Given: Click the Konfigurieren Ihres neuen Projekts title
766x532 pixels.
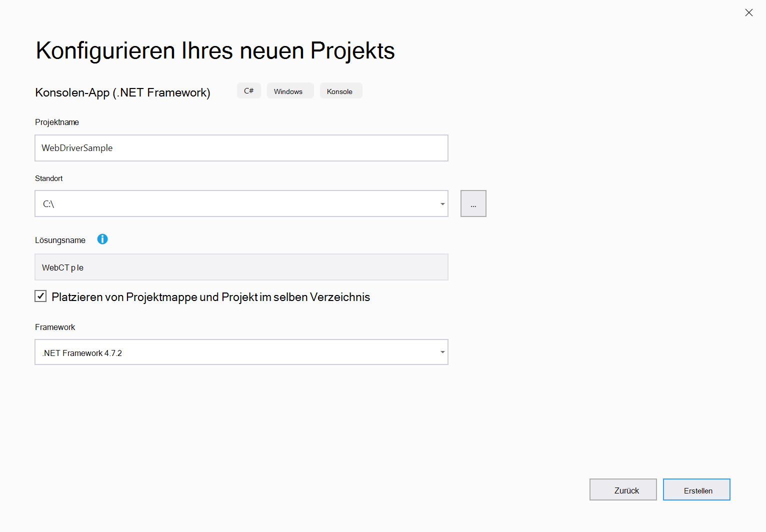Looking at the screenshot, I should tap(215, 50).
